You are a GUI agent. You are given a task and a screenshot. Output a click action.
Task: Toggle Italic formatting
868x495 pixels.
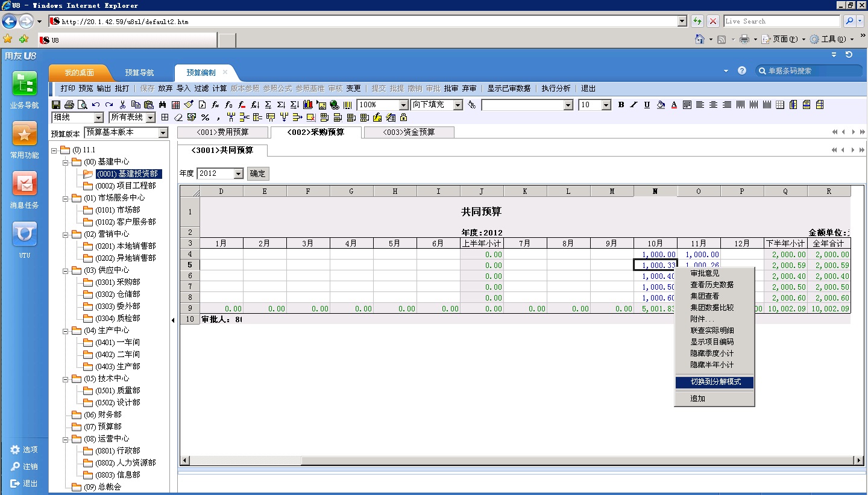click(x=634, y=105)
